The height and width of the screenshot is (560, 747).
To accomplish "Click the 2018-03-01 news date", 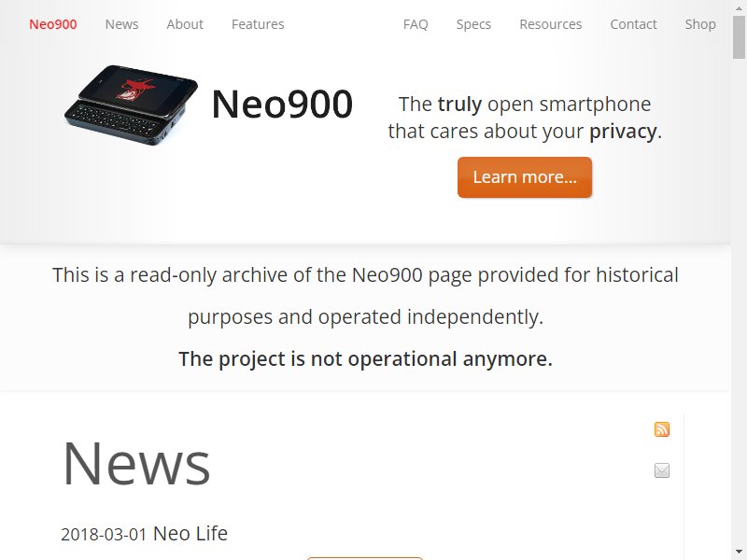I will [x=104, y=534].
